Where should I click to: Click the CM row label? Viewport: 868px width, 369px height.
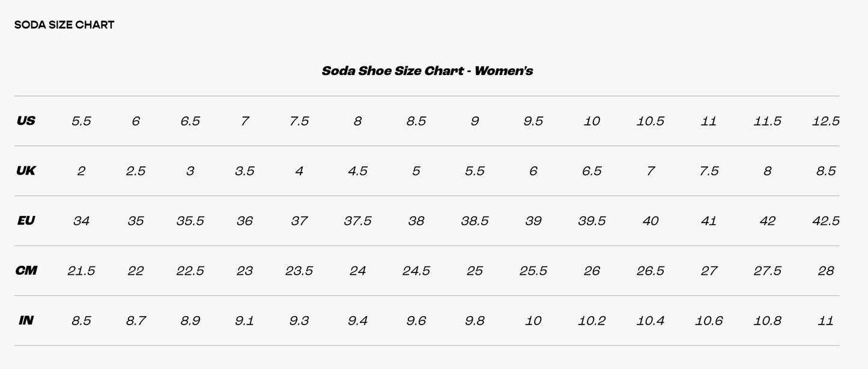[x=26, y=271]
